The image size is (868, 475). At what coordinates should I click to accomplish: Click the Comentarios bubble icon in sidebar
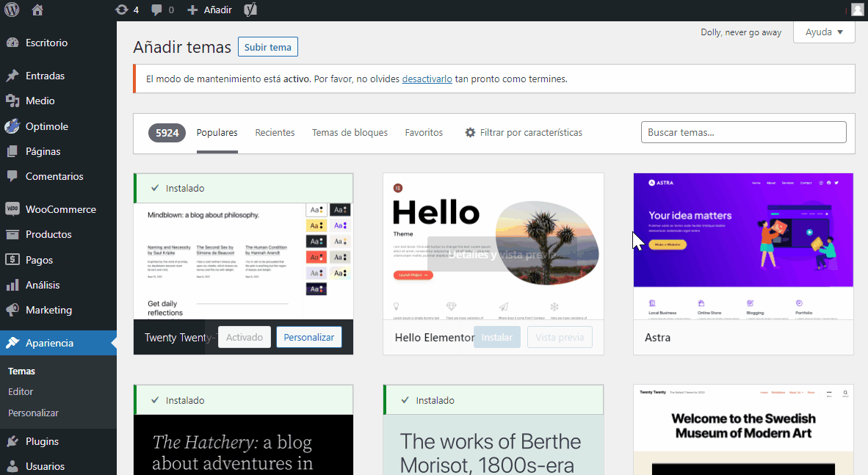12,176
